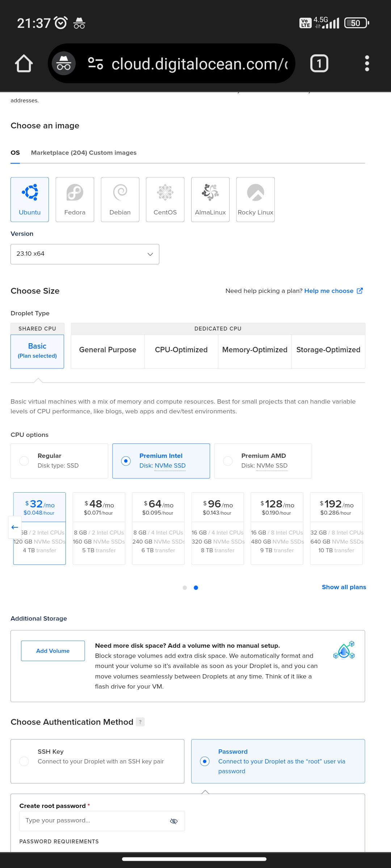Tap the Android gesture navigation bar

(x=194, y=859)
